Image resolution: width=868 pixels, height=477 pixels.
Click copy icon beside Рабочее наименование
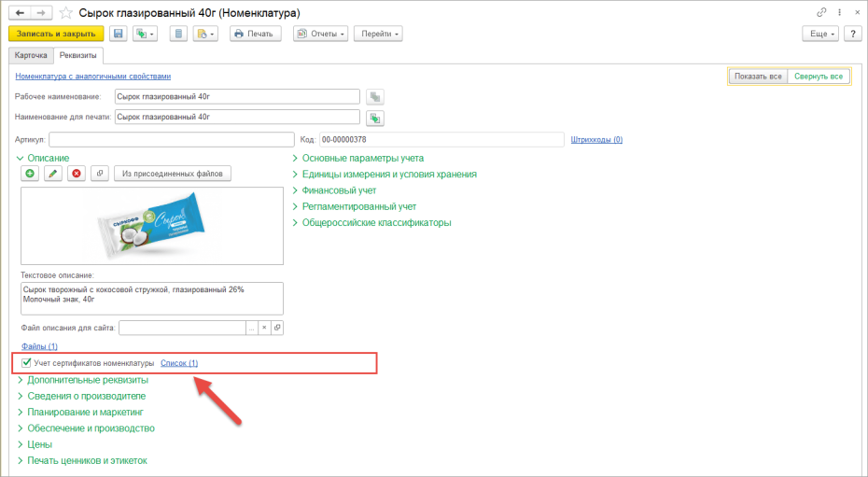[375, 97]
